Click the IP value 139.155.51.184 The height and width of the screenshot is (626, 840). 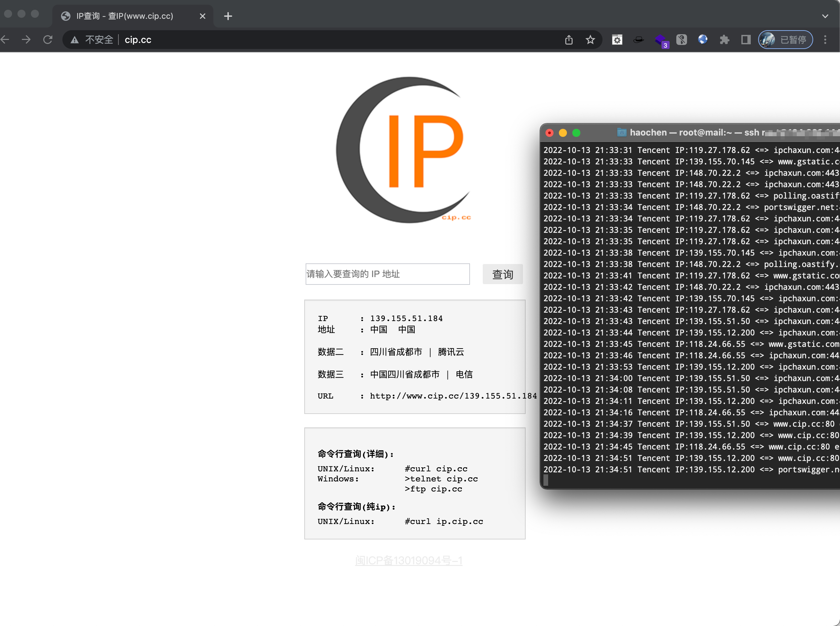[x=407, y=318]
